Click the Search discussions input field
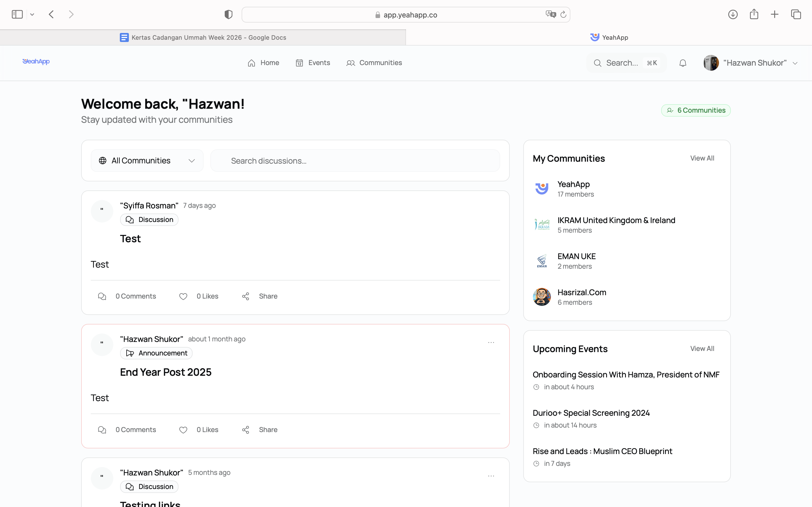 (x=355, y=160)
